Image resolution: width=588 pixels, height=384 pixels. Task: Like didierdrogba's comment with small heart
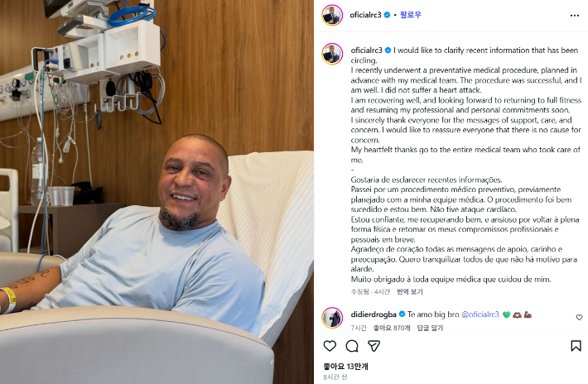[x=579, y=317]
